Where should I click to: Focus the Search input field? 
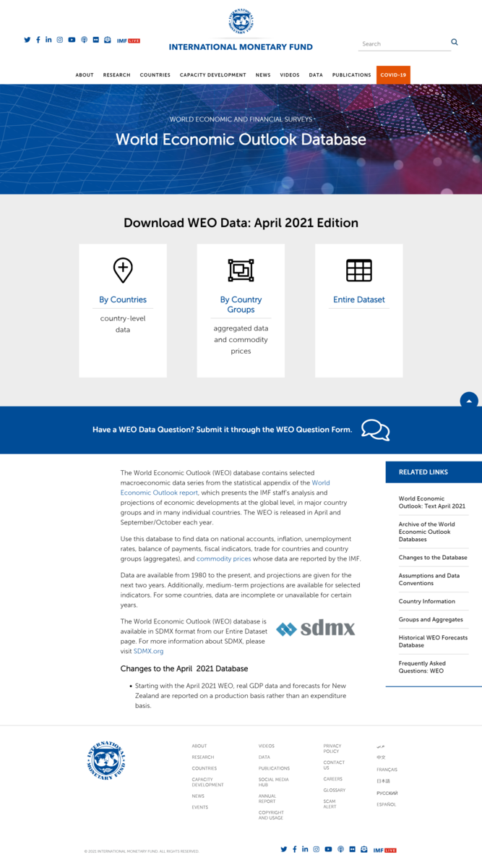tap(403, 43)
